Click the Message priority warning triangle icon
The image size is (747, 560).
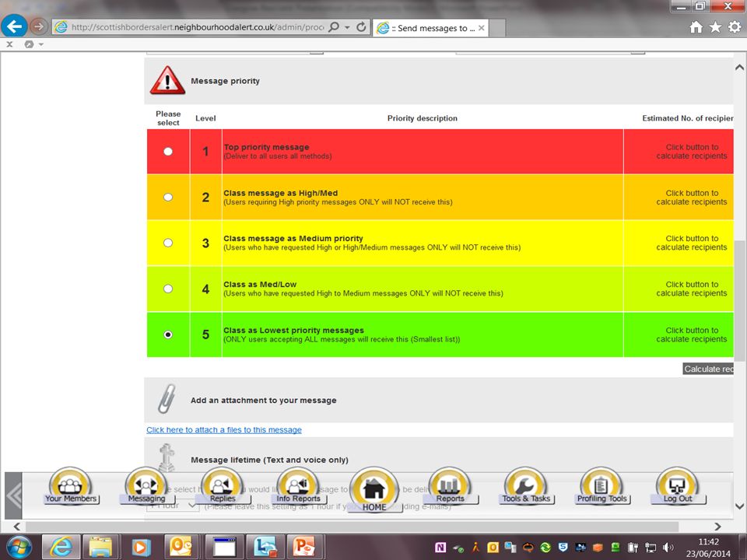click(167, 80)
